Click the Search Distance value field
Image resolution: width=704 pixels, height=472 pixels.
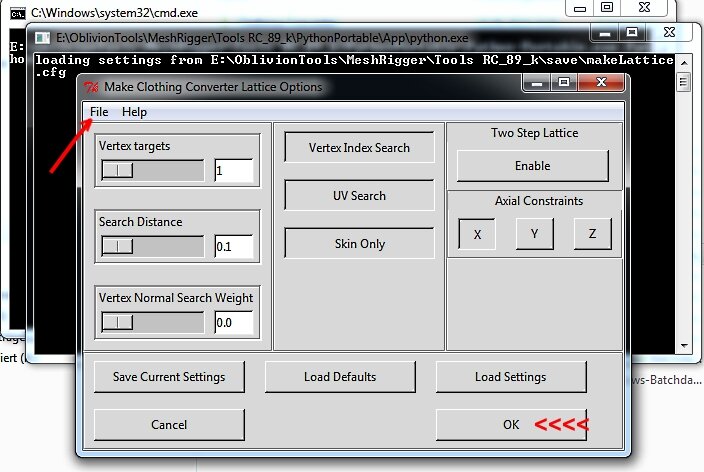click(x=233, y=246)
